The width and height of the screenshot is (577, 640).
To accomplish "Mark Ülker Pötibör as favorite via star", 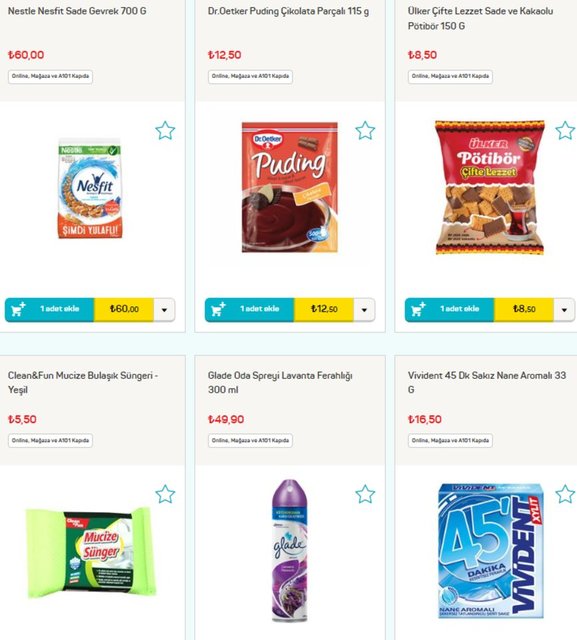I will coord(565,131).
